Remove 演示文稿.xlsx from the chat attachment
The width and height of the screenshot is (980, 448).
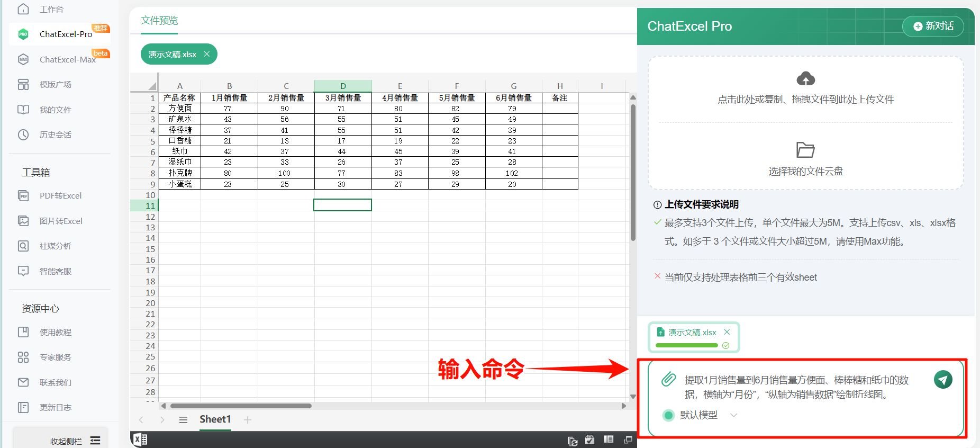727,332
